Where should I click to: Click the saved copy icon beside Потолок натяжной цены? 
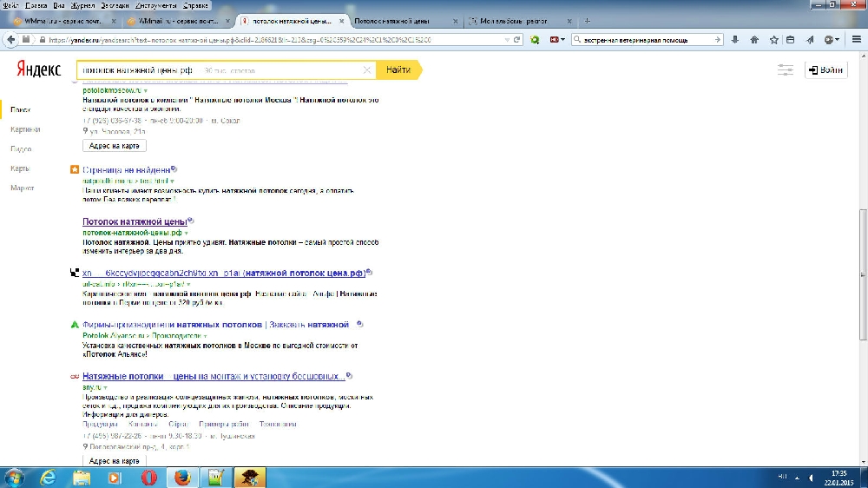(x=190, y=221)
